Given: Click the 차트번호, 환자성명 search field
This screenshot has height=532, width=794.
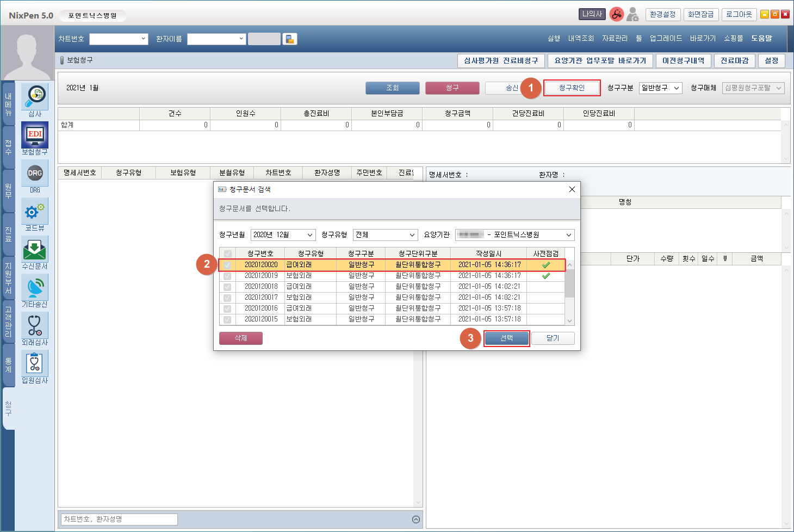Looking at the screenshot, I should [120, 519].
